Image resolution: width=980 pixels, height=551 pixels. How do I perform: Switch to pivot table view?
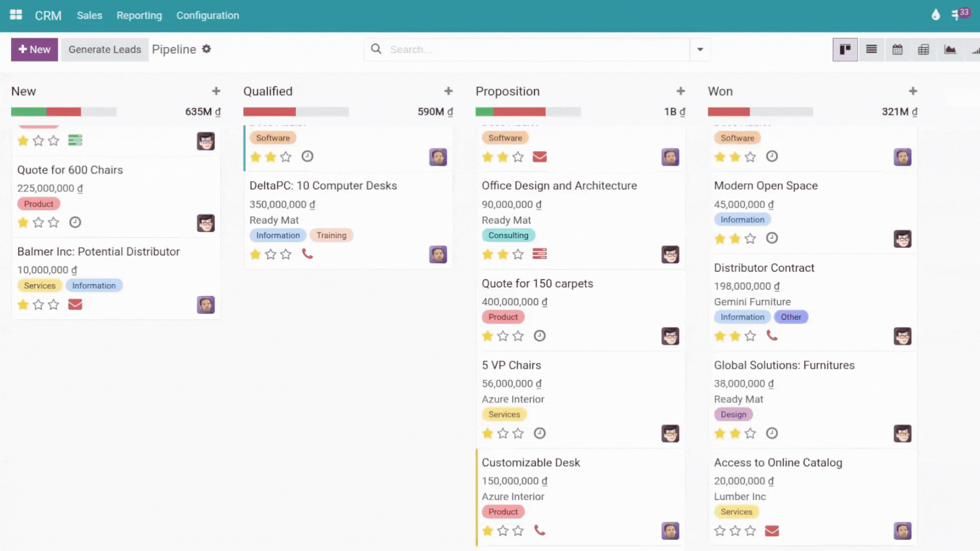pos(923,49)
